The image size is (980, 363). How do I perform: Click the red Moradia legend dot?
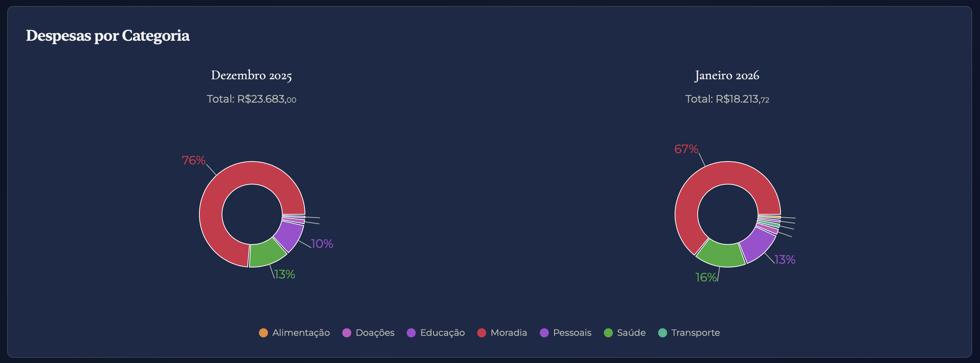482,332
